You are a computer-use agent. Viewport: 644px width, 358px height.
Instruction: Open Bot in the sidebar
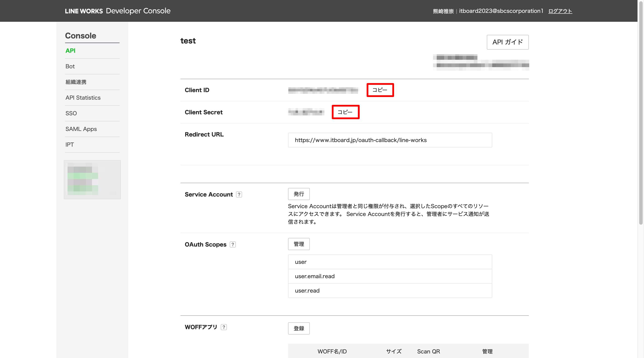(70, 67)
